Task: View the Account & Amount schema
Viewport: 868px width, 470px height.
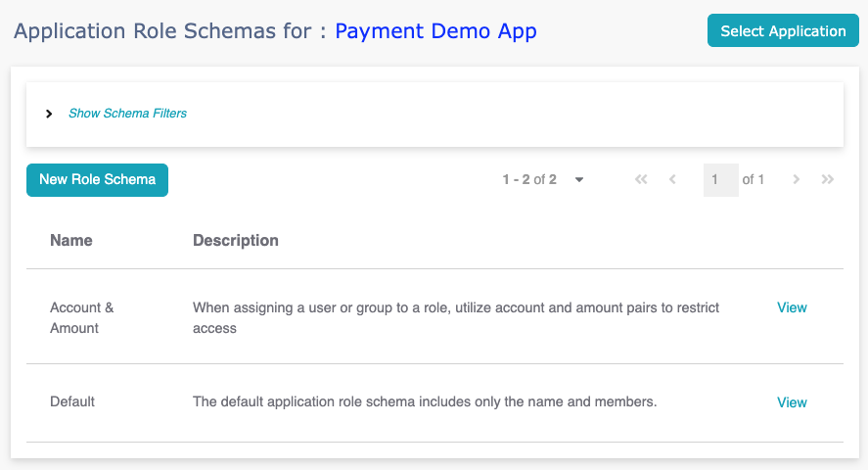Action: coord(792,307)
